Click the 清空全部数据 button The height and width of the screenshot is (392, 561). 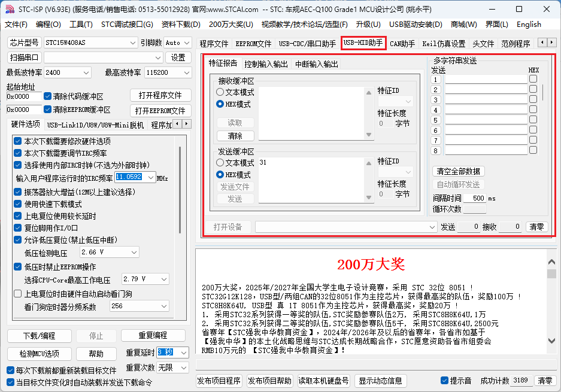[458, 171]
